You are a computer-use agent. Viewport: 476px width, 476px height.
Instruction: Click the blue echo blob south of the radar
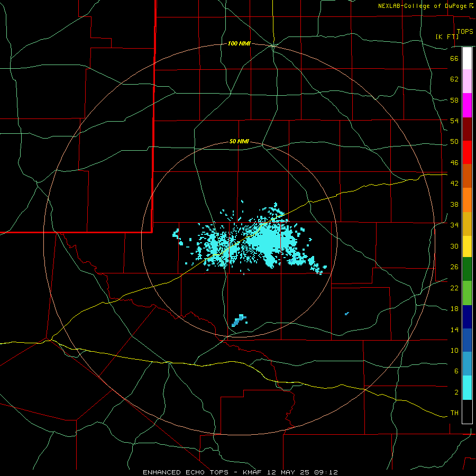tap(239, 321)
